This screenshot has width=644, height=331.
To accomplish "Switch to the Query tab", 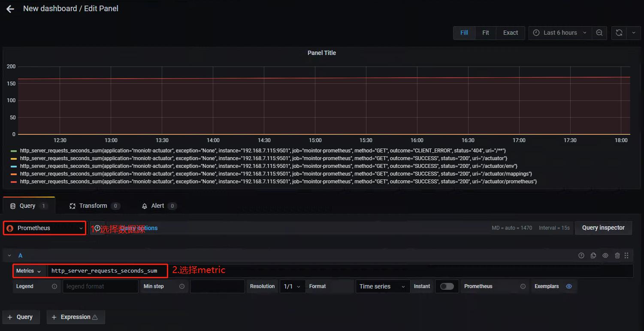I will pyautogui.click(x=29, y=206).
